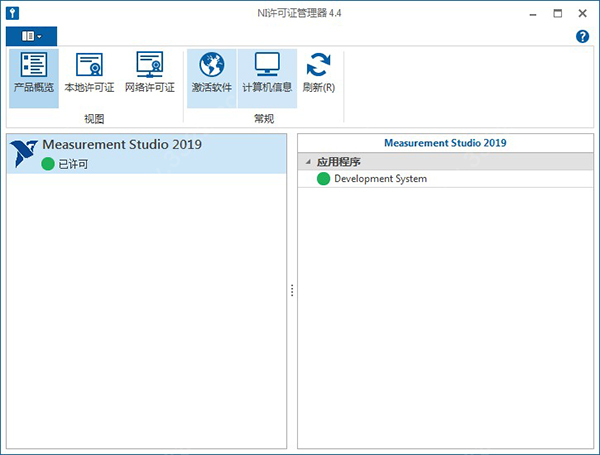Click the green status dot beside Development System
The width and height of the screenshot is (600, 455).
tap(323, 179)
